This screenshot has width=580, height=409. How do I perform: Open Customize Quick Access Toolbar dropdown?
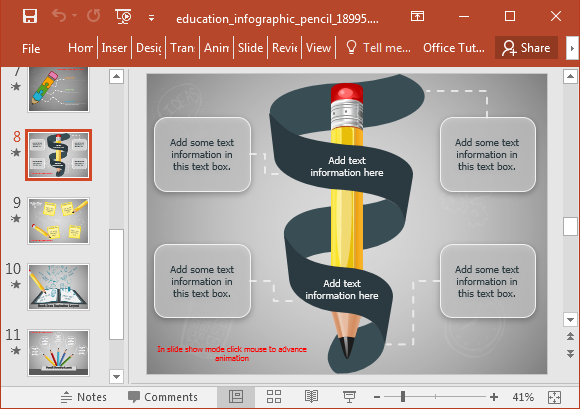(151, 17)
